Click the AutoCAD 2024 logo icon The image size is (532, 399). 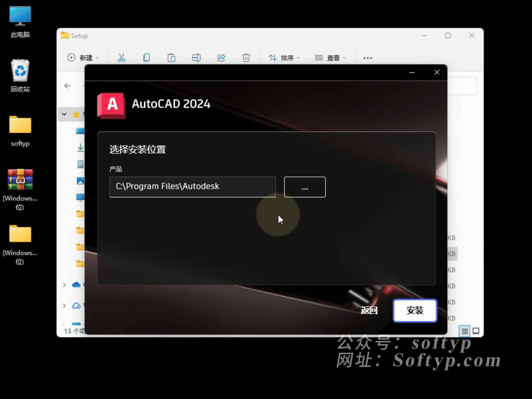click(x=111, y=105)
